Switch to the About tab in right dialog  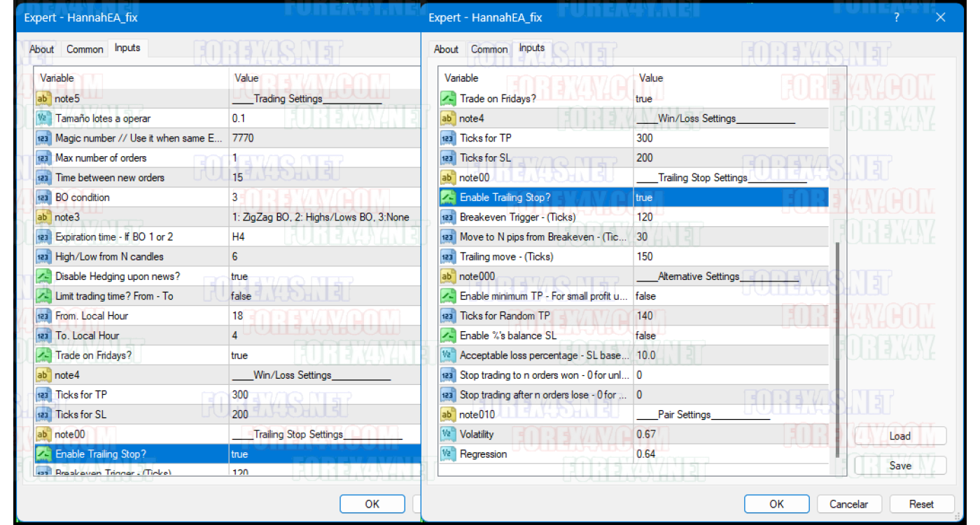[x=446, y=49]
